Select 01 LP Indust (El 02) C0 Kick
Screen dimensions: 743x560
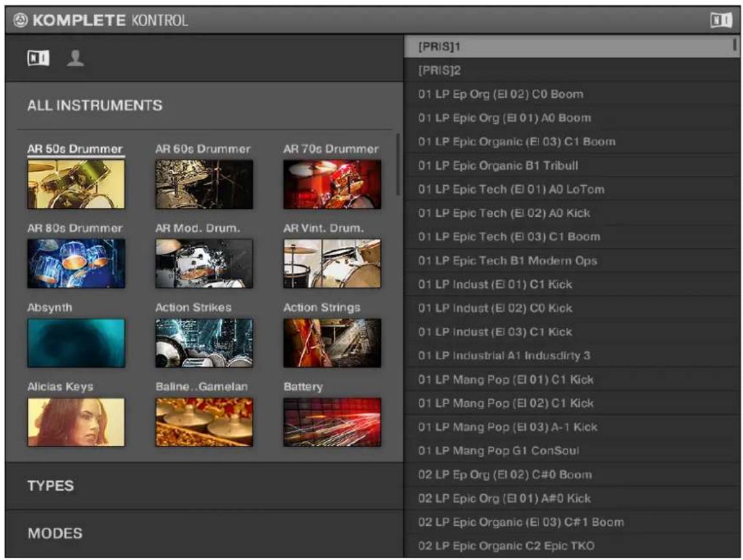pos(571,308)
